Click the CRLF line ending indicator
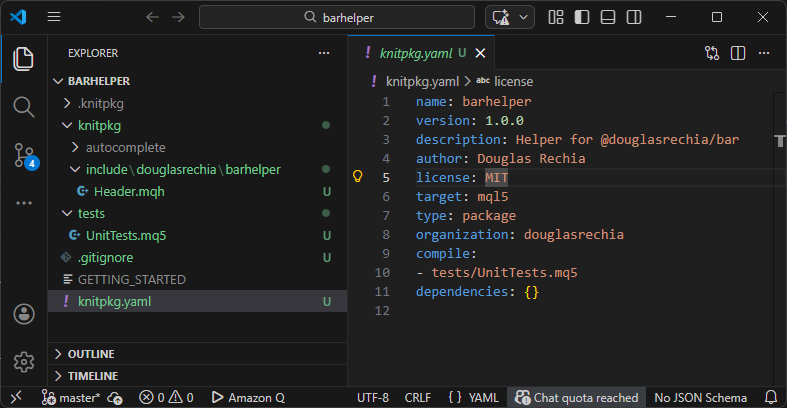This screenshot has height=408, width=787. [417, 397]
